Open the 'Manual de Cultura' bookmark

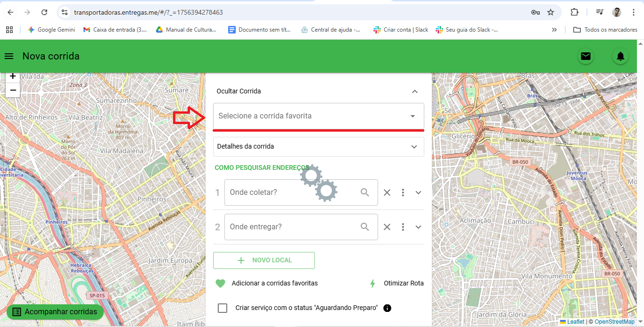(x=186, y=30)
